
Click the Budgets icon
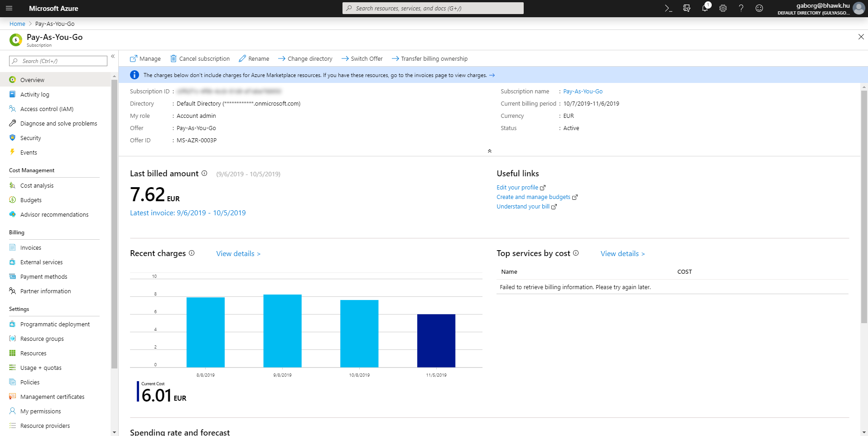coord(12,200)
